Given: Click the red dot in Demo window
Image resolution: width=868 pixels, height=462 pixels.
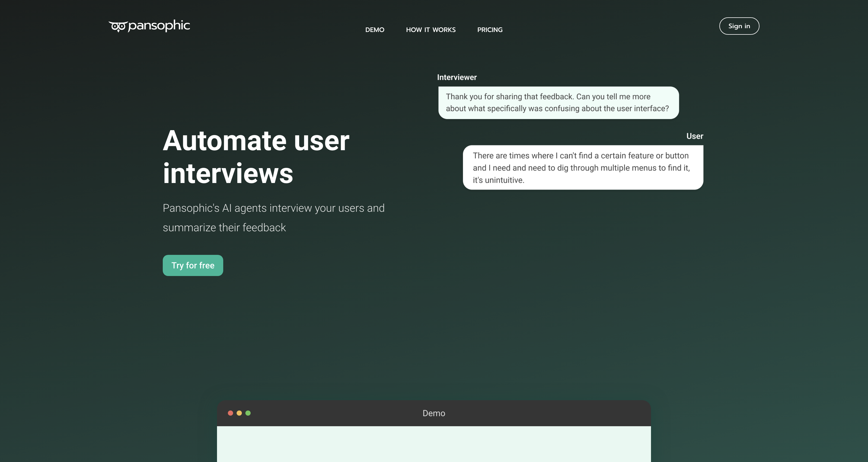Looking at the screenshot, I should 231,413.
